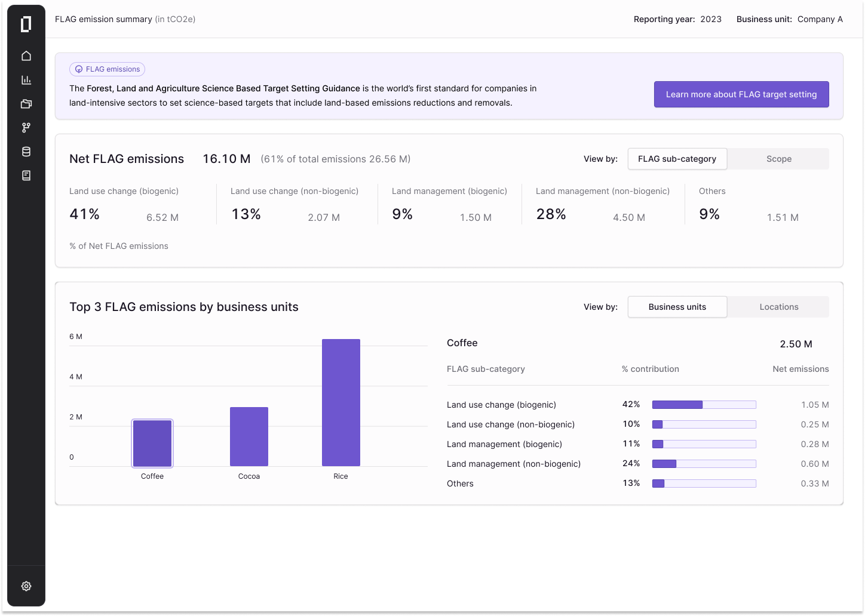865x616 pixels.
Task: Select the Rice bar in the chart
Action: coord(341,402)
